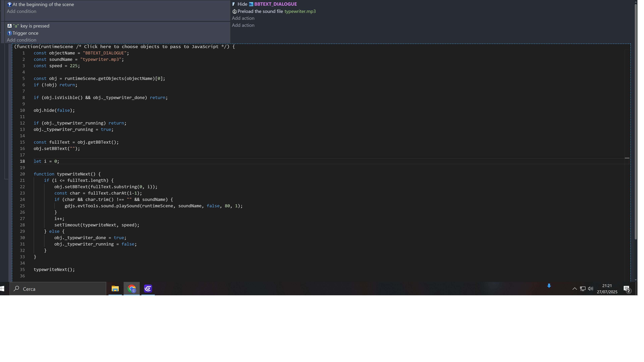
Task: Click the keyboard icon of the "a" key condition
Action: [10, 26]
